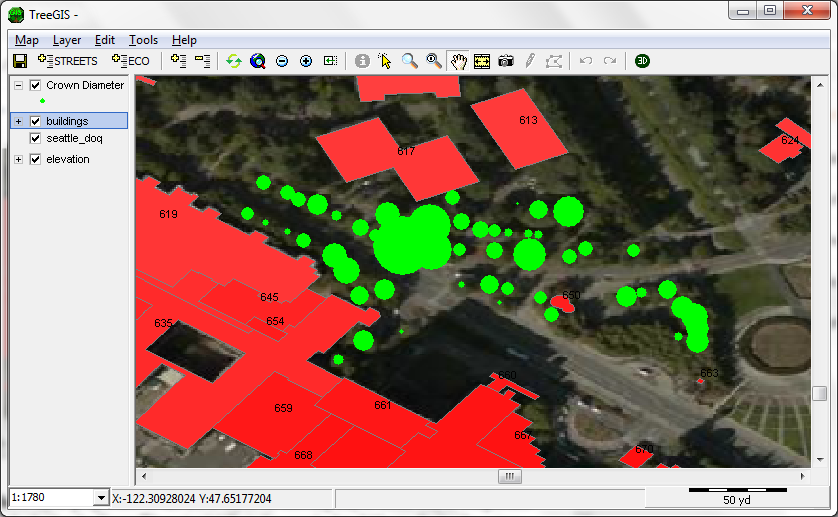The image size is (838, 517).
Task: Click the Redo arrow icon
Action: 610,61
